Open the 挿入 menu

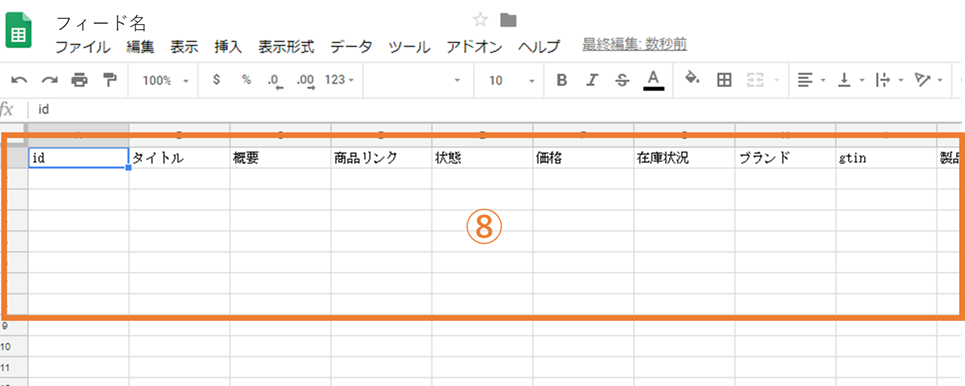[x=228, y=47]
